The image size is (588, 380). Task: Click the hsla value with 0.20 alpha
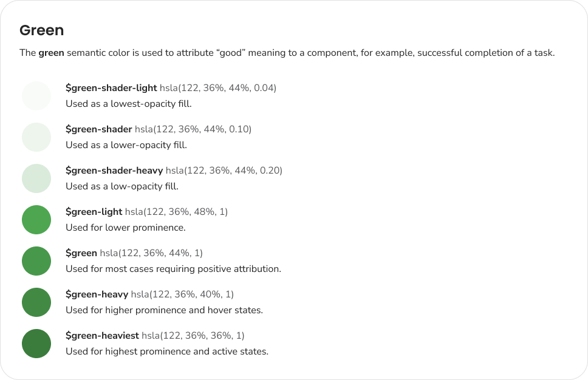pyautogui.click(x=224, y=171)
